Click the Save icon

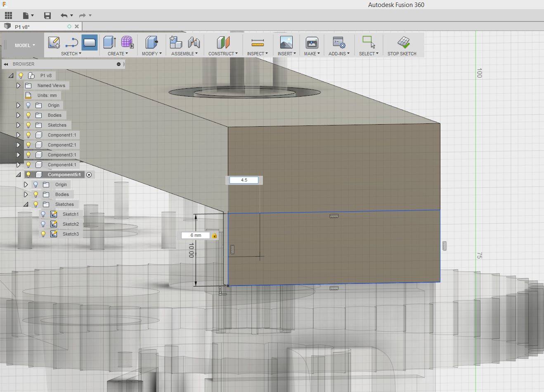point(47,16)
